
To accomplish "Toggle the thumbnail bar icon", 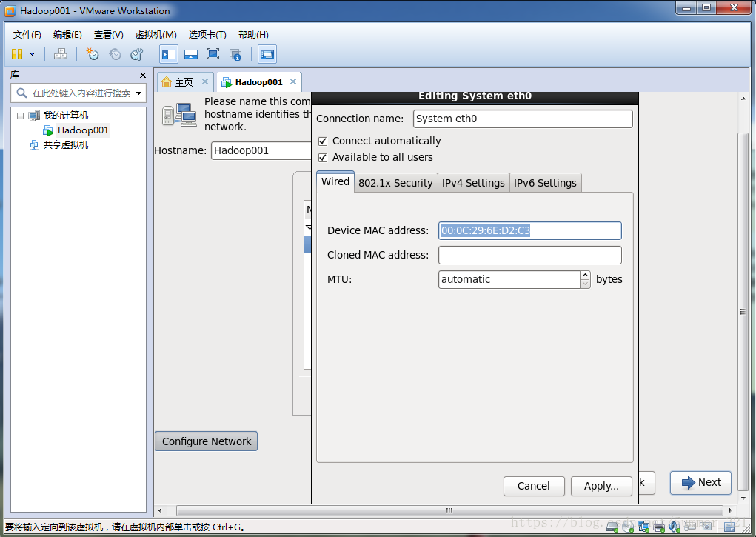I will pos(191,54).
